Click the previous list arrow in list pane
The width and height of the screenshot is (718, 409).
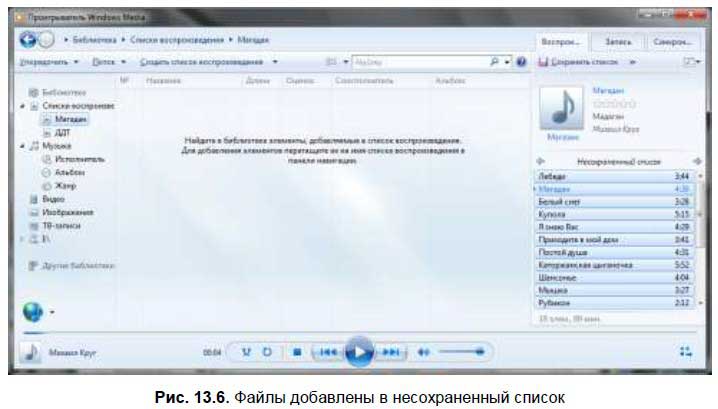540,161
